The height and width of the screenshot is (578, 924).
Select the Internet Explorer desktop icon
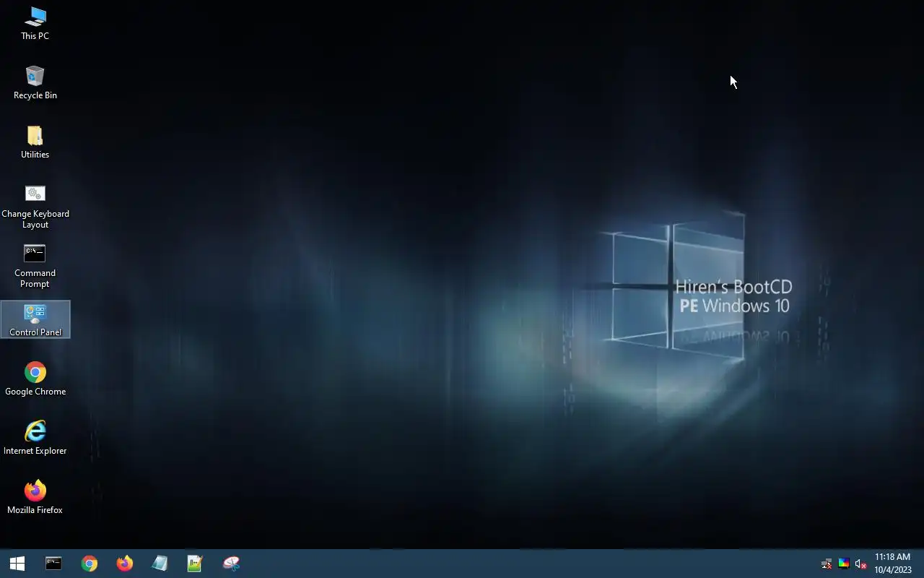point(35,438)
